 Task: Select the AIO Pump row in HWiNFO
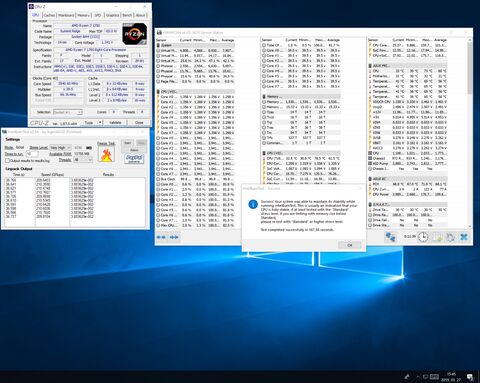[x=408, y=163]
